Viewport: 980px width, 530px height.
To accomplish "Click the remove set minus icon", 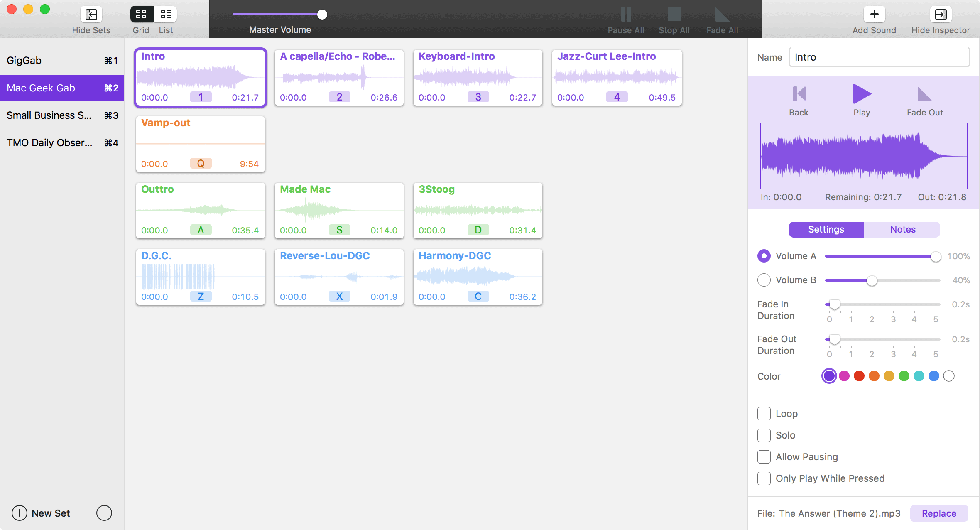I will pos(104,513).
